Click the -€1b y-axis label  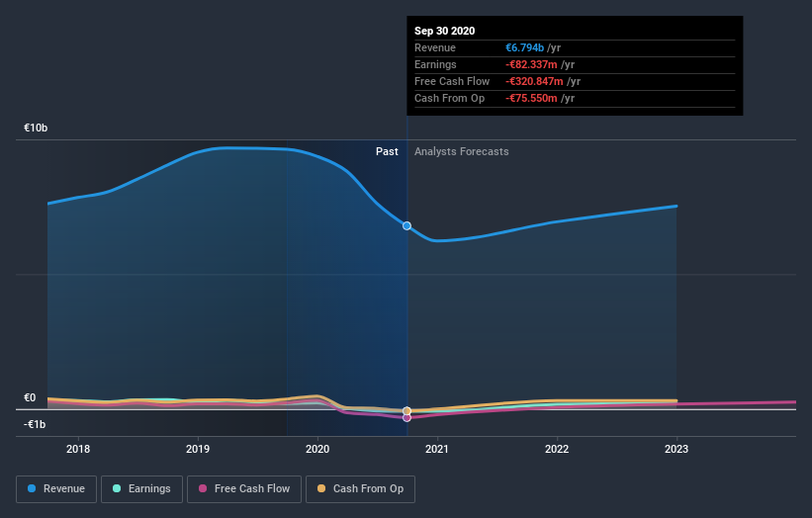pyautogui.click(x=35, y=424)
